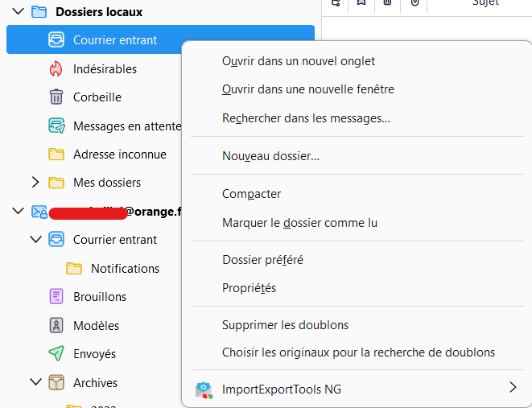Click the Messages en attente outbox icon
Viewport: 532px width, 408px height.
coord(56,126)
